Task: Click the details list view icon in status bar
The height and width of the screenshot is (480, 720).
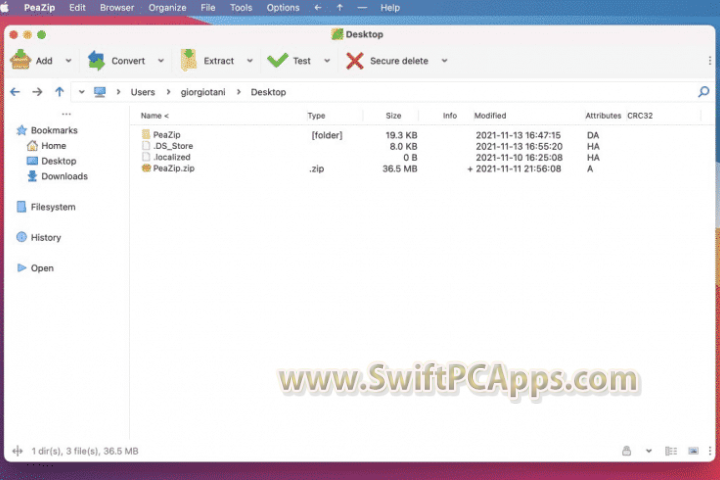Action: coord(671,451)
